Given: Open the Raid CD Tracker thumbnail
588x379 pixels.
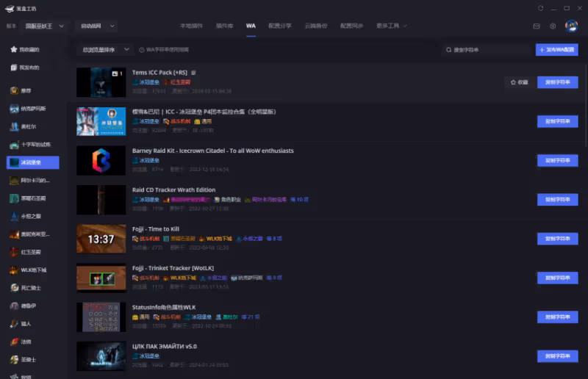Looking at the screenshot, I should (101, 200).
